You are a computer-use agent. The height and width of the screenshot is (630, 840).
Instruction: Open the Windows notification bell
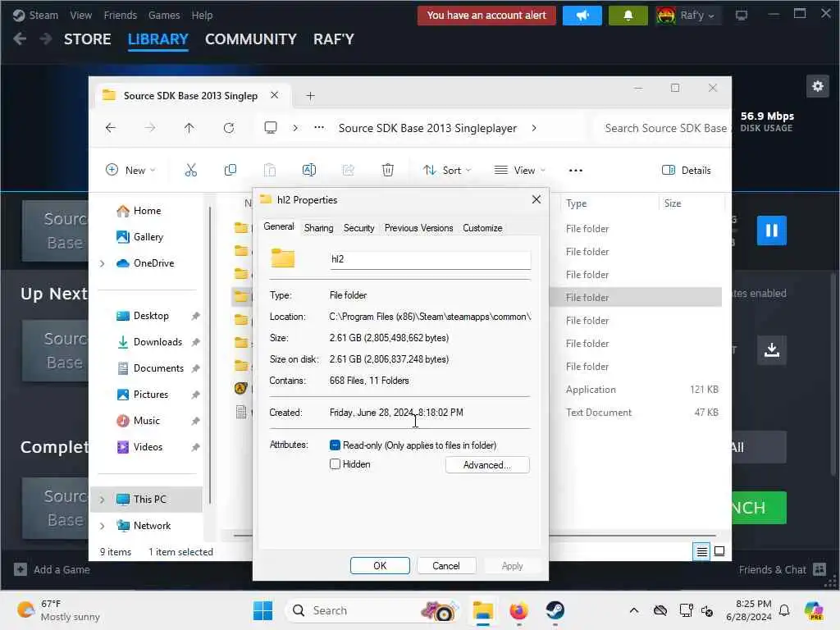click(784, 610)
